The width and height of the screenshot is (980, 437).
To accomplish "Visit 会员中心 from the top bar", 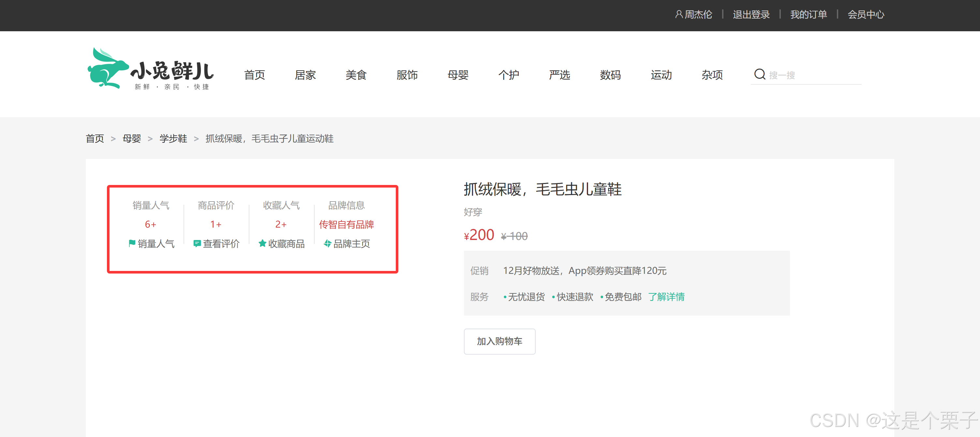I will (866, 14).
